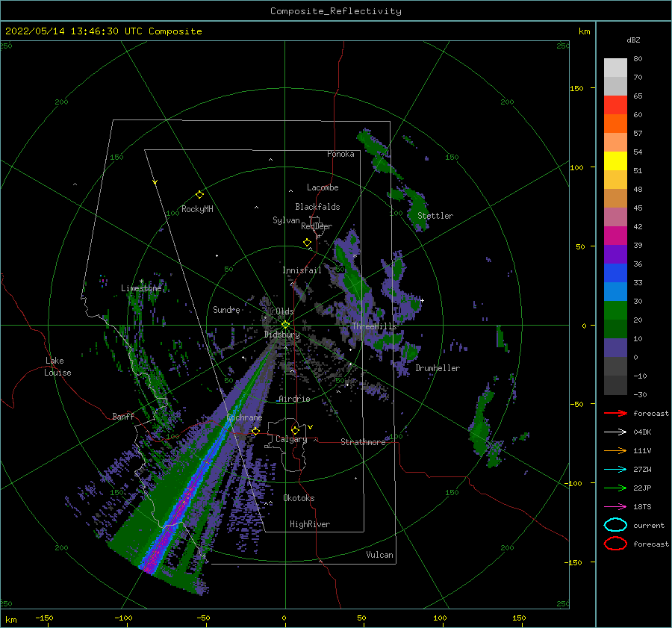Select the red 60 dBZ color swatch
Screen dimensions: 672x628
[x=615, y=105]
